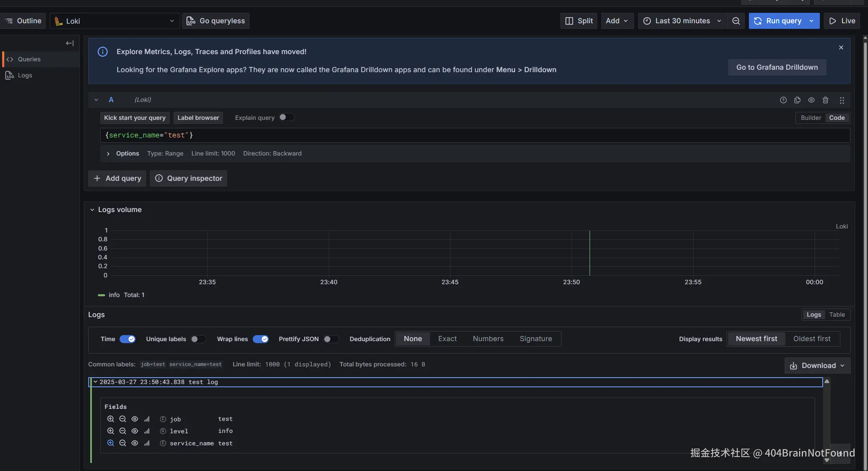Hide query A using eye icon

[811, 100]
